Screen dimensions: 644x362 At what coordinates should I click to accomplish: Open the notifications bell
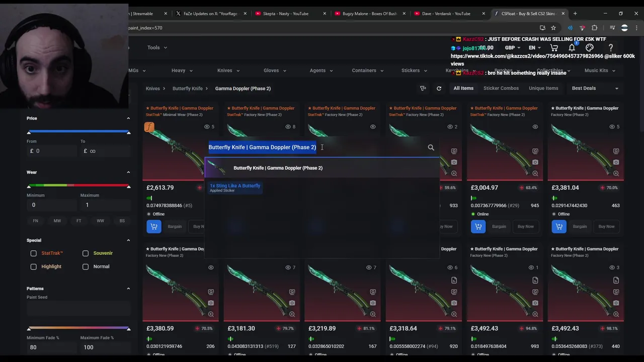(572, 48)
